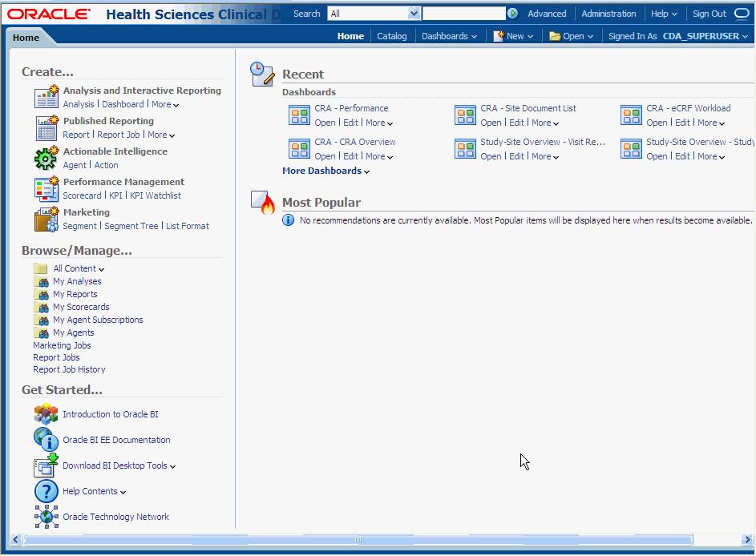The height and width of the screenshot is (556, 756).
Task: Create a new List Format
Action: point(188,226)
